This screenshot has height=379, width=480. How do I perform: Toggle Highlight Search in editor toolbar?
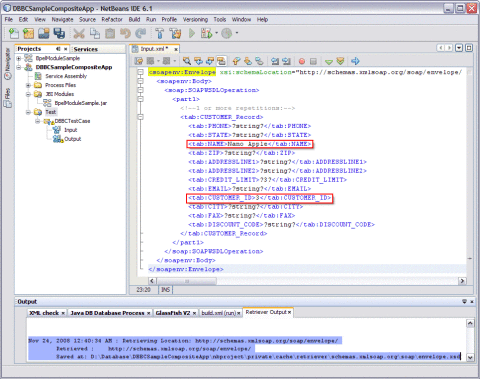pyautogui.click(x=221, y=61)
